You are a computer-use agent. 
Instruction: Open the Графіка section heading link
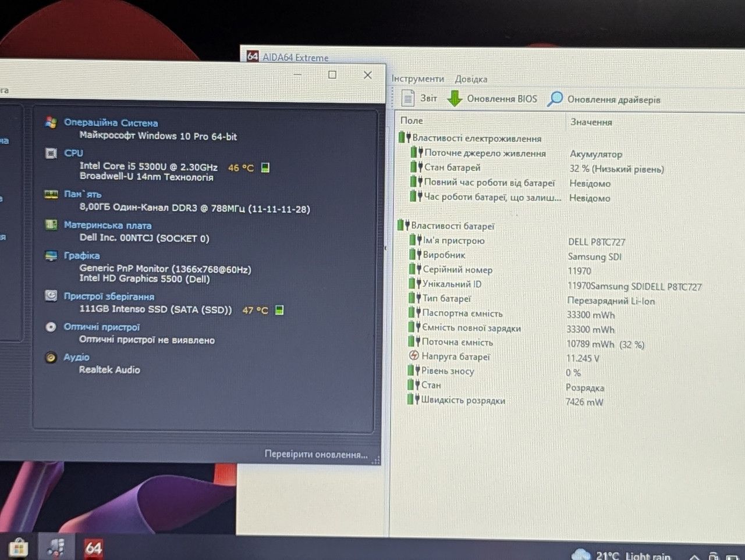(81, 255)
